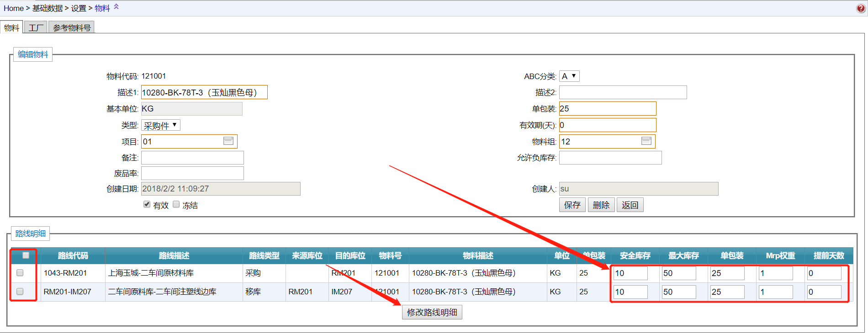Click the 备注 input field
The width and height of the screenshot is (868, 335).
click(x=192, y=158)
